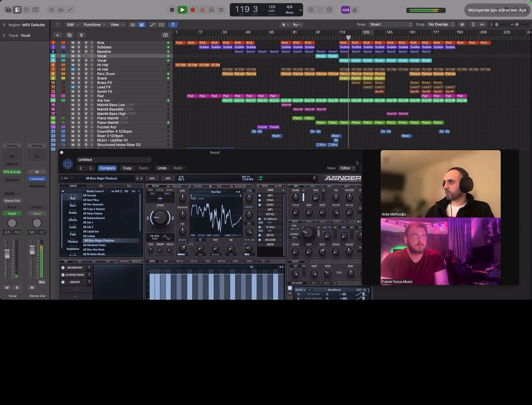Open the Snap Smart dropdown
532x405 pixels.
pos(390,24)
